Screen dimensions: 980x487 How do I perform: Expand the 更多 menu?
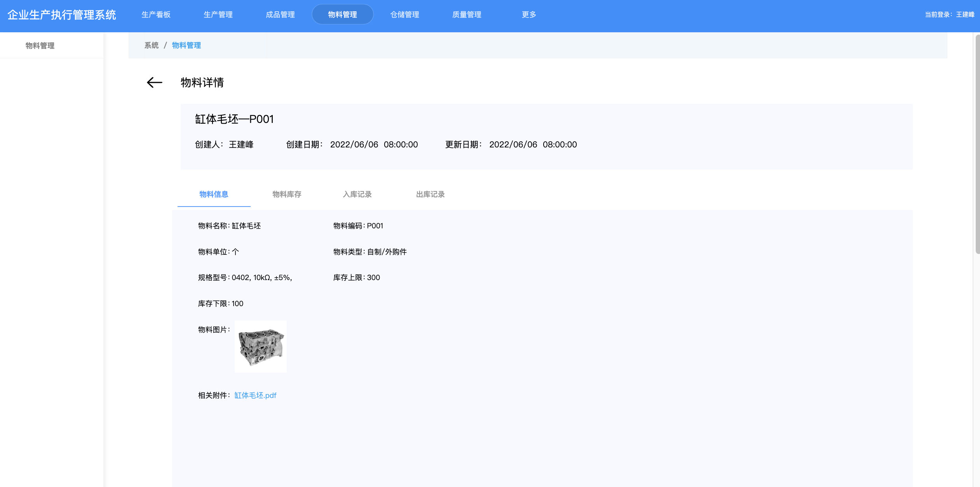[x=529, y=15]
